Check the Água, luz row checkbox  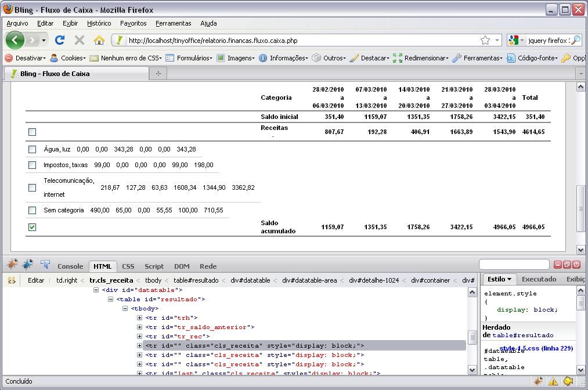pos(33,149)
